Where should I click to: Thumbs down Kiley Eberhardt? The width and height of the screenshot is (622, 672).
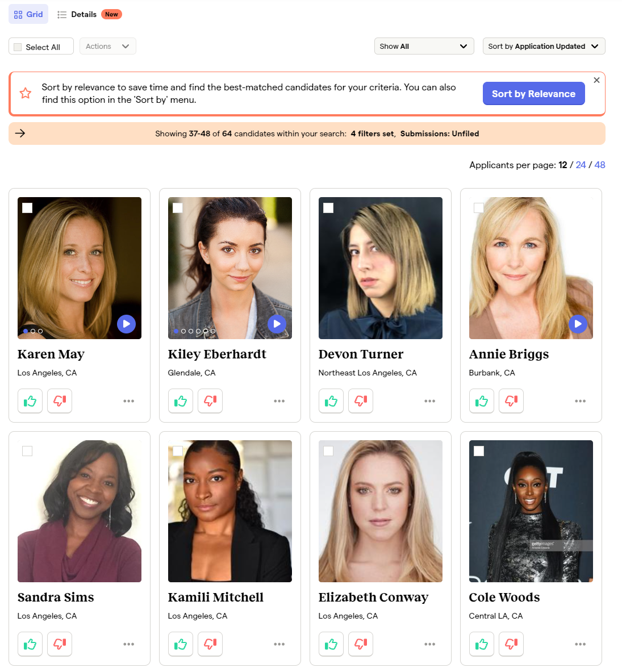[210, 401]
